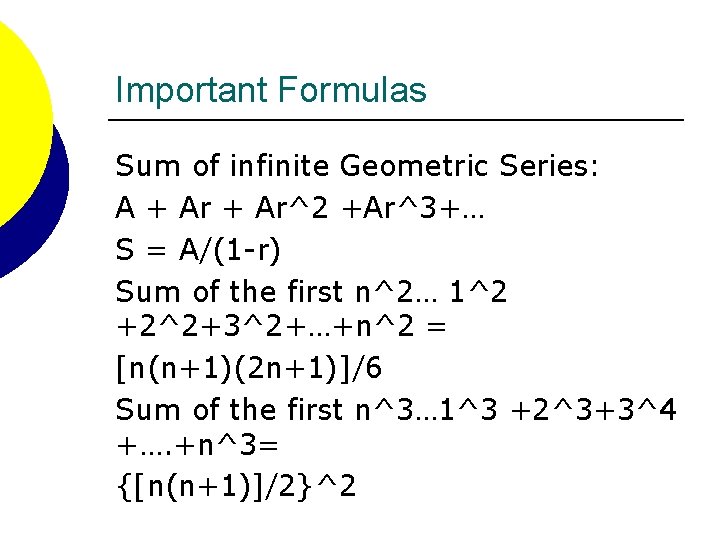Select the "Sum of infinite Geometric Series:" line
This screenshot has width=720, height=540.
(357, 165)
